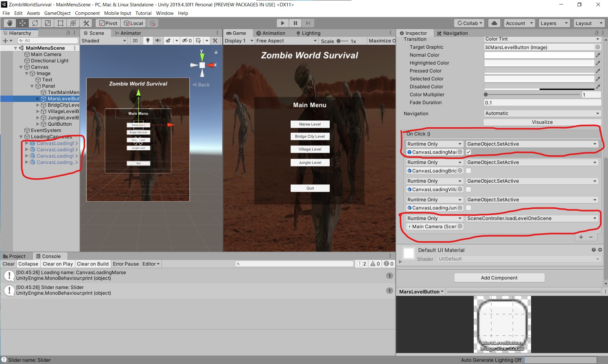Toggle scene audio
The height and width of the screenshot is (364, 608).
pyautogui.click(x=158, y=41)
